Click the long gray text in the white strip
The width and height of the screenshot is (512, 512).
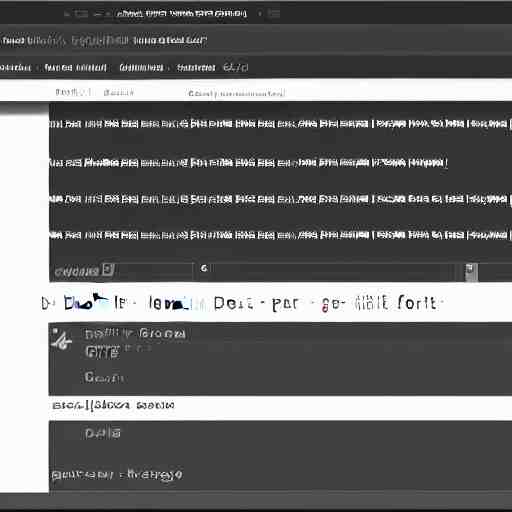tap(236, 93)
